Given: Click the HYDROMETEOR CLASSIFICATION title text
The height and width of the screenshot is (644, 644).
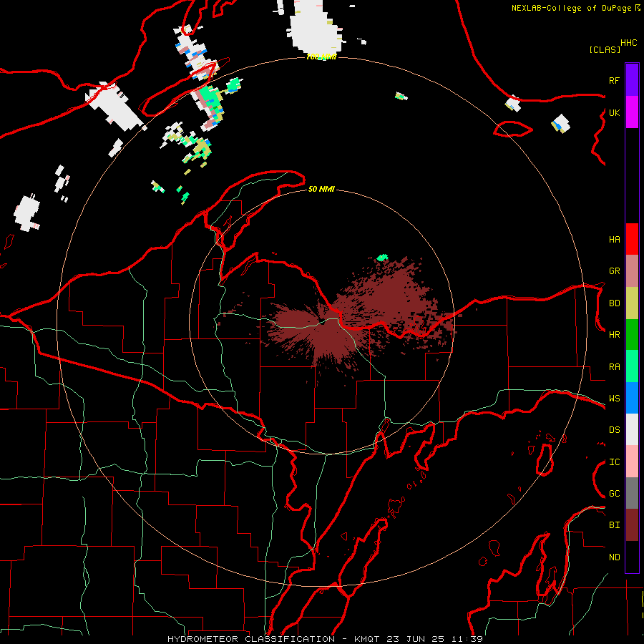Looking at the screenshot, I should (251, 639).
